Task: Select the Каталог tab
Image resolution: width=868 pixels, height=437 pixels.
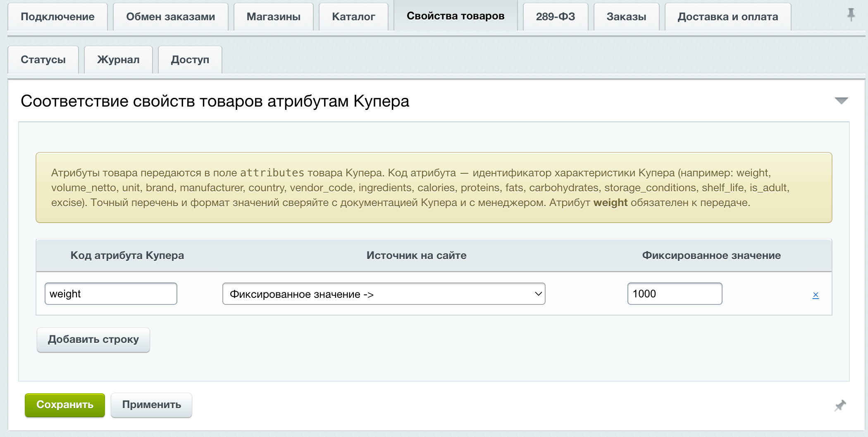Action: click(x=353, y=17)
